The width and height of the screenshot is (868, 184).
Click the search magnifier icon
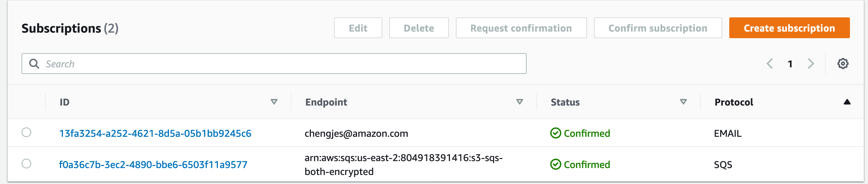tap(34, 64)
